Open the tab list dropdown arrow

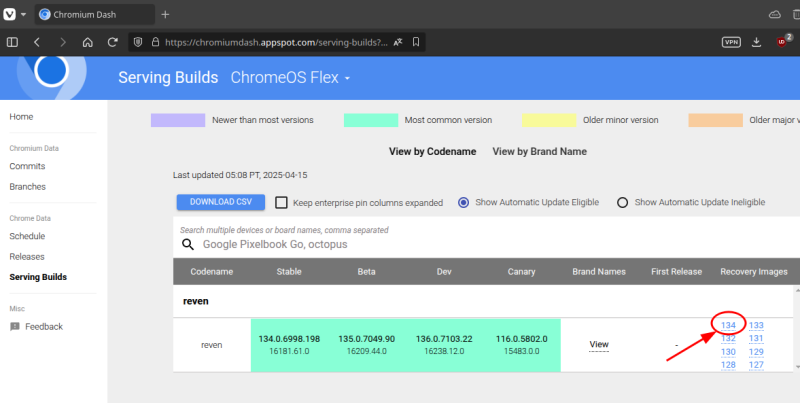point(23,14)
